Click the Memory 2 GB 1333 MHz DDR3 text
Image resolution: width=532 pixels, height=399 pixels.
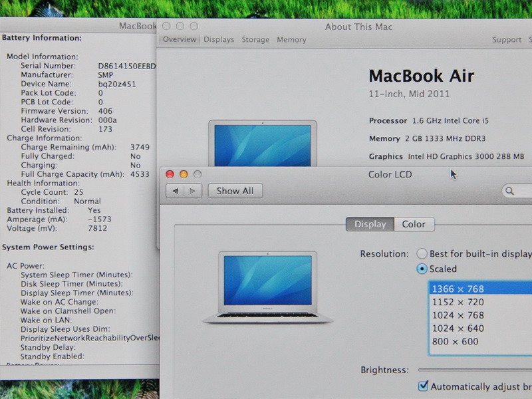pos(427,138)
